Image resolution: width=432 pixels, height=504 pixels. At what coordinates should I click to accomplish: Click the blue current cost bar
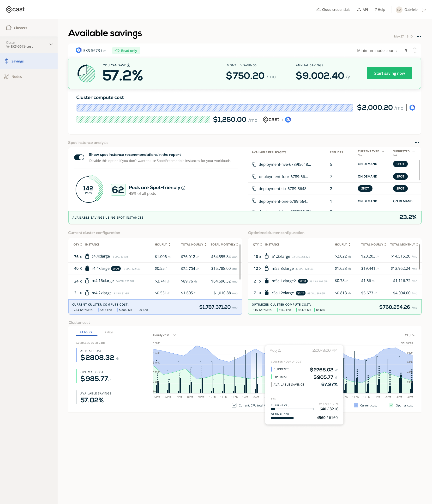click(x=215, y=108)
